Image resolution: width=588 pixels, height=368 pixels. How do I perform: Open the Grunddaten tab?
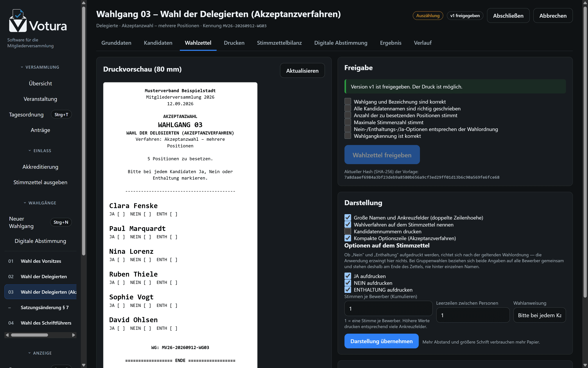[116, 43]
